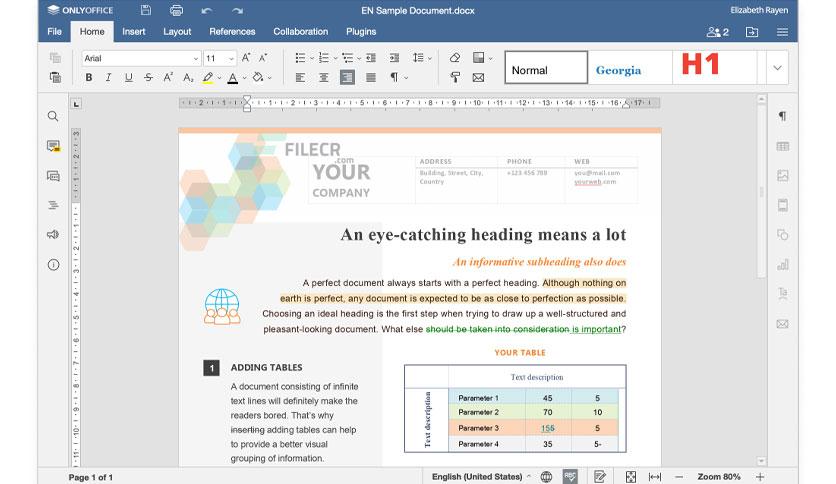The height and width of the screenshot is (484, 836).
Task: Switch to the Plugins tab
Action: (361, 31)
